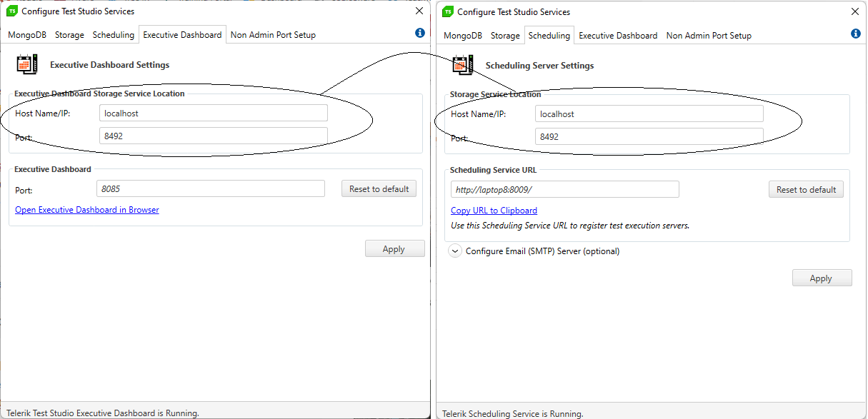The image size is (868, 419).
Task: Close the left Configure Test Studio Services window
Action: point(419,11)
